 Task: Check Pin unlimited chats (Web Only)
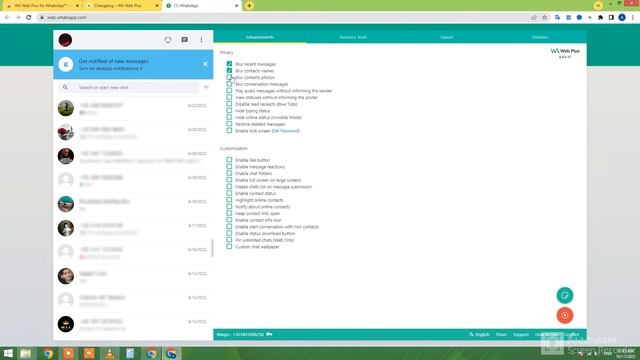pos(229,240)
